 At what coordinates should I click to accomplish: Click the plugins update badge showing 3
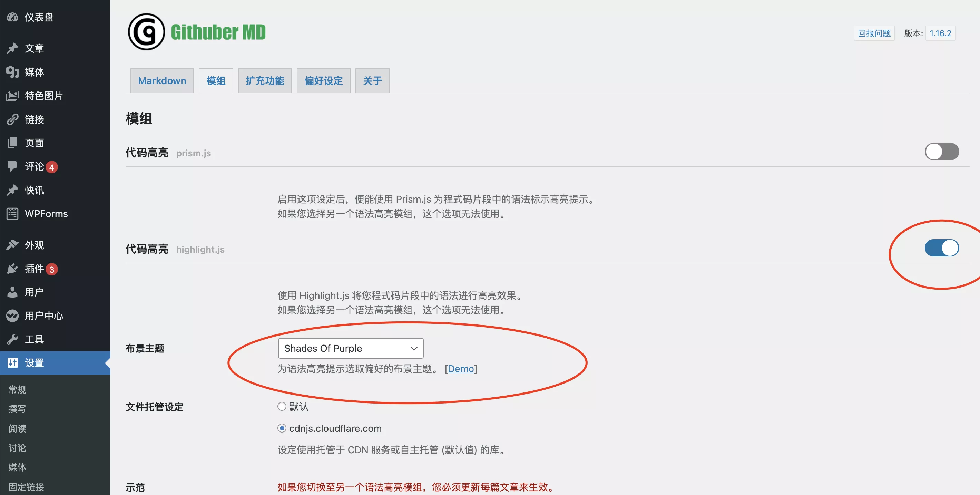pos(52,269)
